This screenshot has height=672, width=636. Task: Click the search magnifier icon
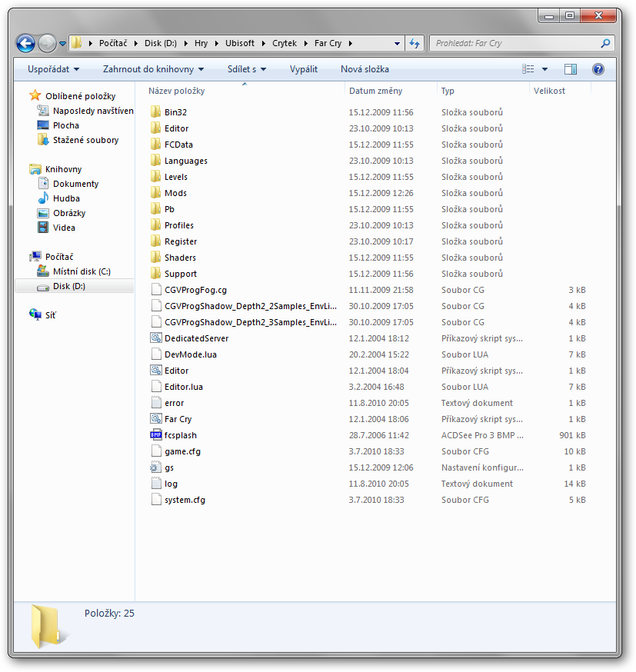pyautogui.click(x=605, y=44)
